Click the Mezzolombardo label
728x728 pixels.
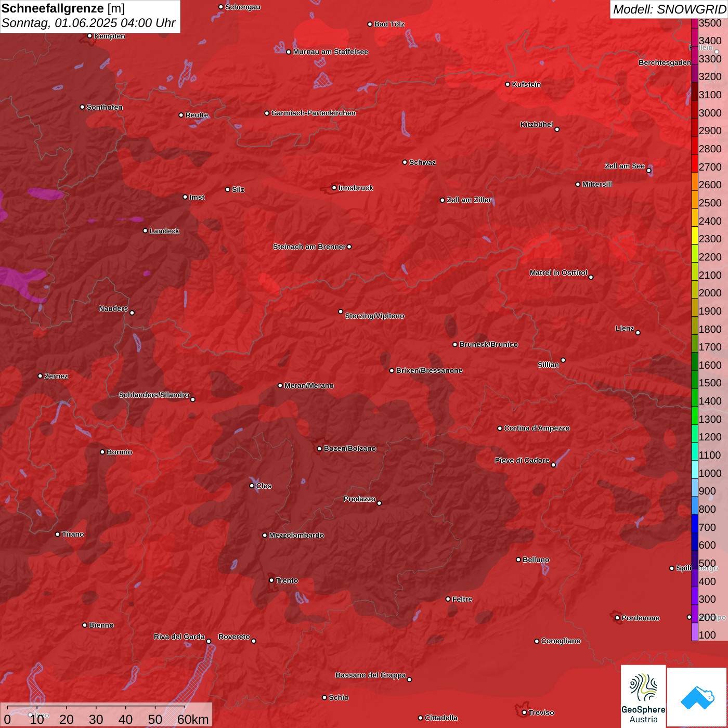click(297, 535)
